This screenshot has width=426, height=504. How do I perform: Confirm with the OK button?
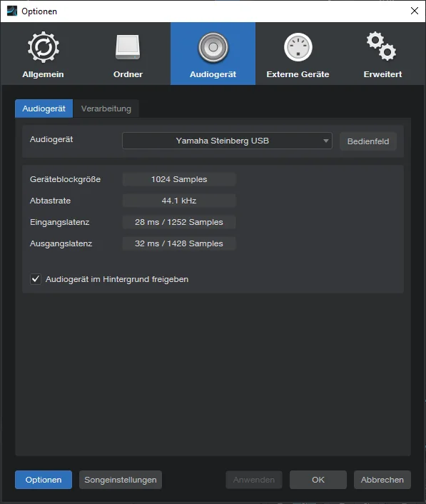point(318,480)
